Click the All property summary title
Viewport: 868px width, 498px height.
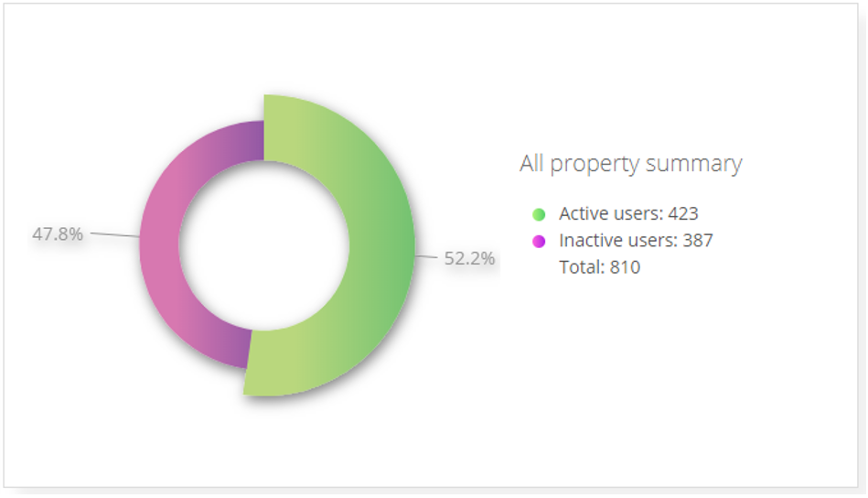pyautogui.click(x=630, y=164)
